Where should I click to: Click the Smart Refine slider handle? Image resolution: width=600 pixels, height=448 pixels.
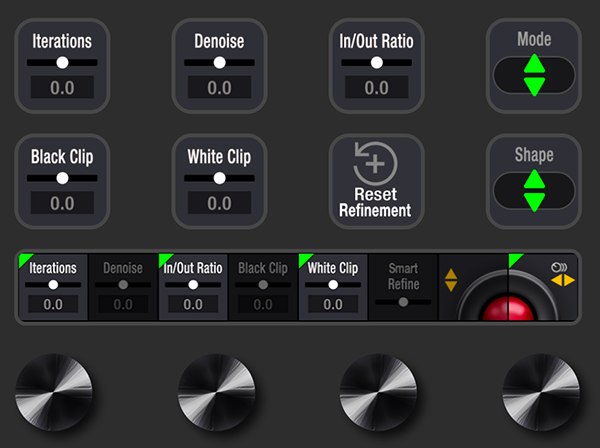click(403, 302)
